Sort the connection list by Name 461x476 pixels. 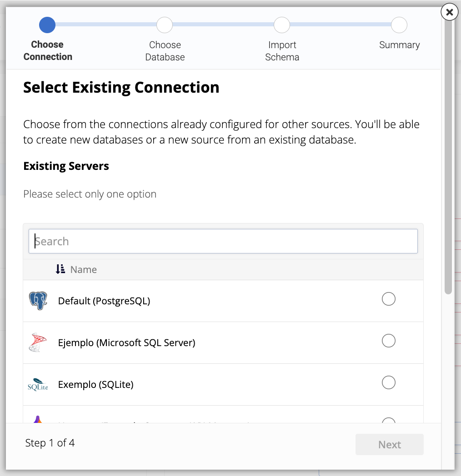tap(85, 269)
